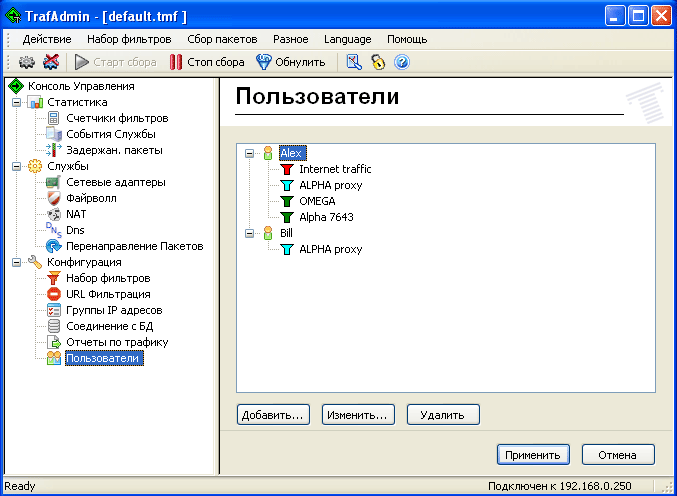Click the Перенаправление Пакетов arrow icon
The width and height of the screenshot is (677, 496).
[x=54, y=246]
